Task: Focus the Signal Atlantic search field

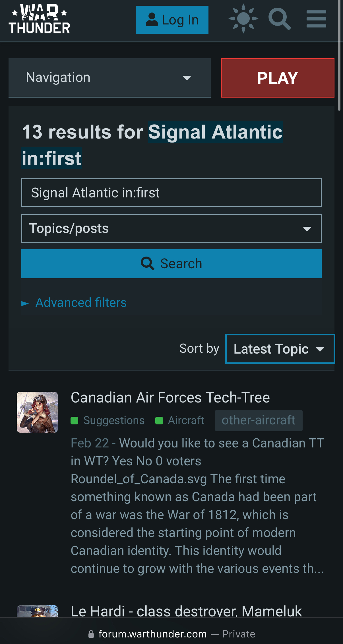Action: [x=171, y=193]
